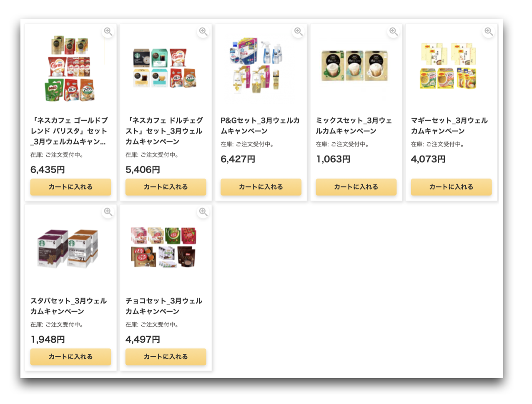Click magnifier icon on スタバセット card
Image resolution: width=532 pixels, height=404 pixels.
pos(108,212)
